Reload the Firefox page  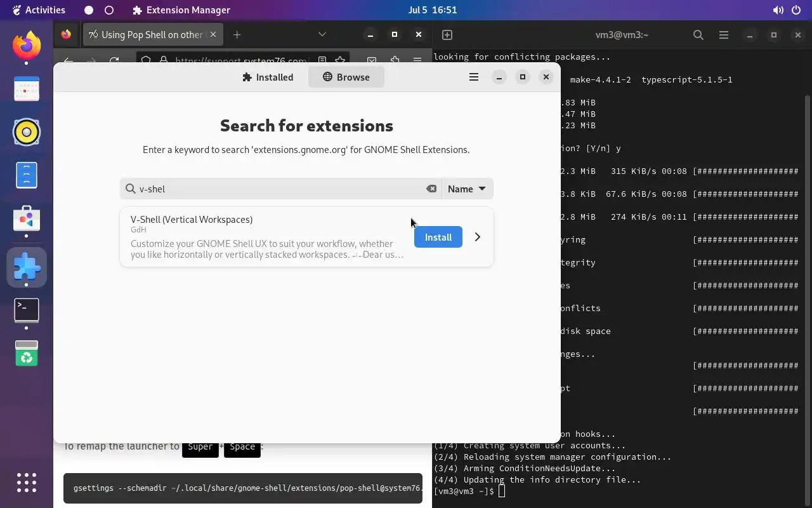[114, 60]
